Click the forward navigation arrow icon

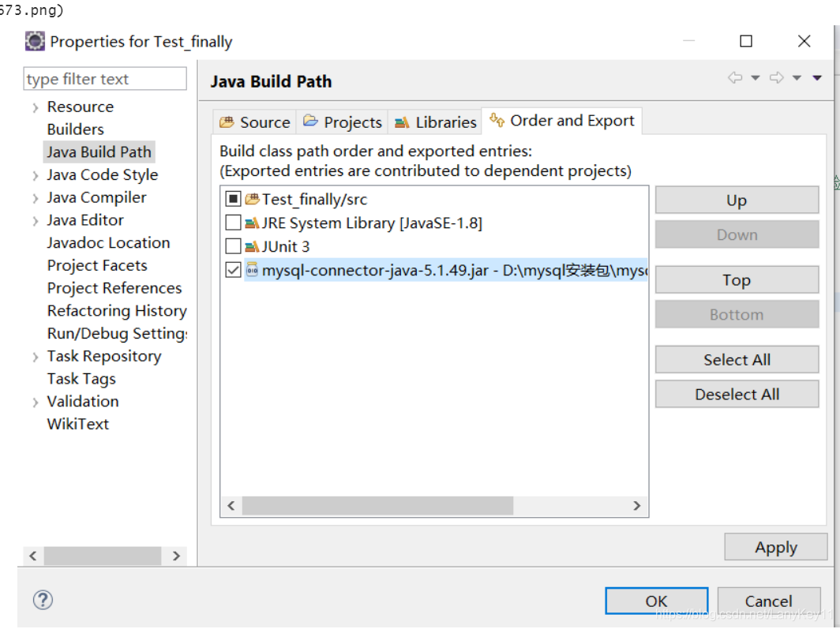[777, 78]
